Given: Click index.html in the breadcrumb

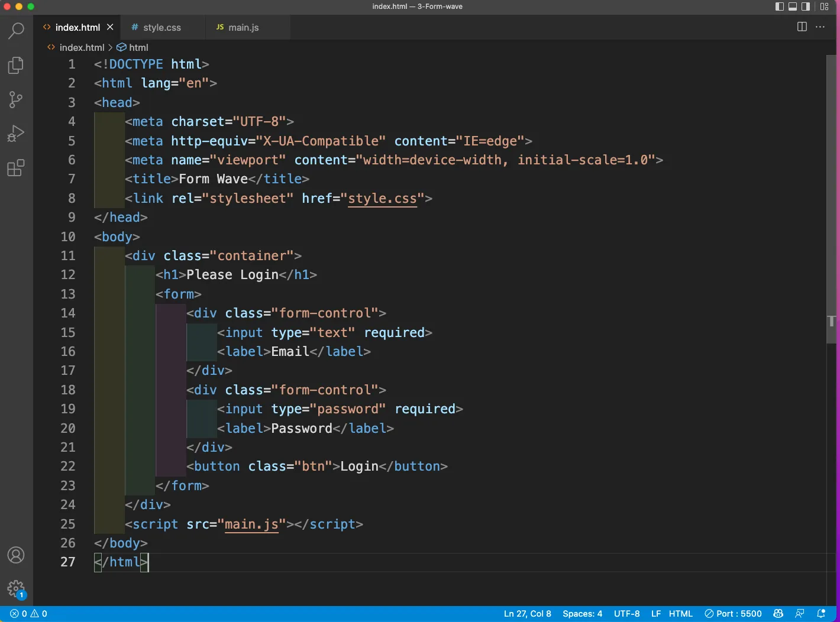Looking at the screenshot, I should pos(82,47).
